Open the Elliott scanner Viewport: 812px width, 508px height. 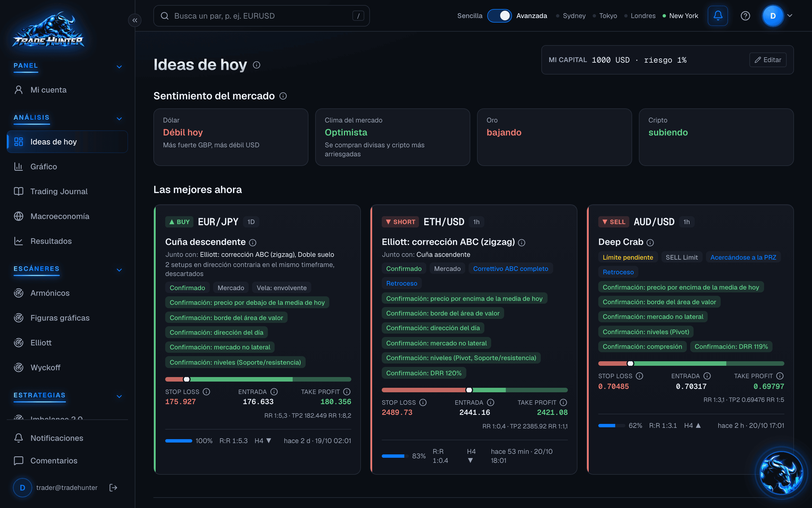click(x=67, y=343)
